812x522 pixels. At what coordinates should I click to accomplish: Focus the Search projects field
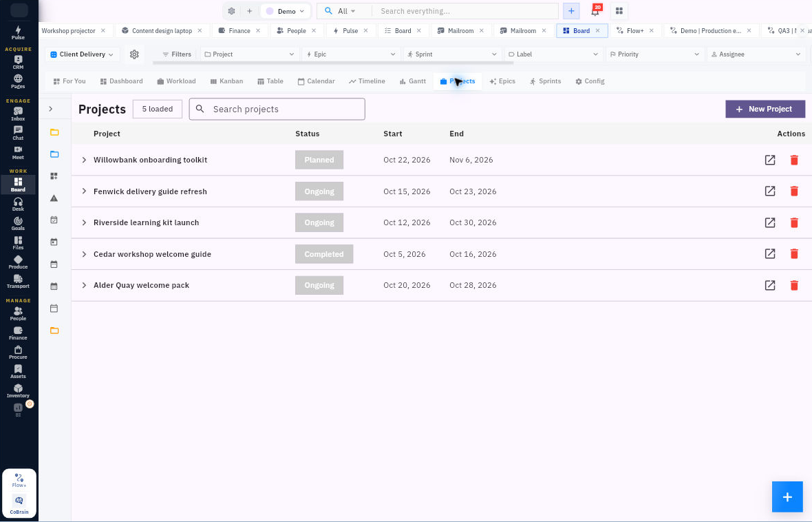(x=277, y=109)
